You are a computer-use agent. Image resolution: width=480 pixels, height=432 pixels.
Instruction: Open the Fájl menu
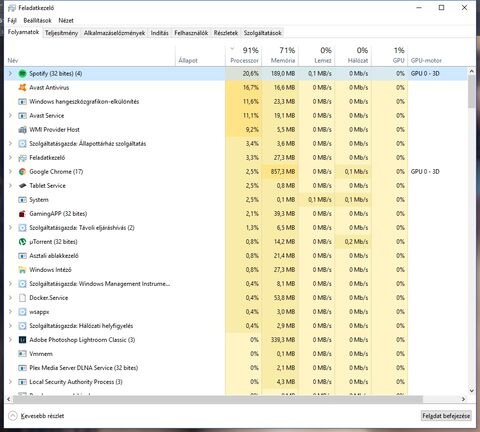click(x=12, y=20)
